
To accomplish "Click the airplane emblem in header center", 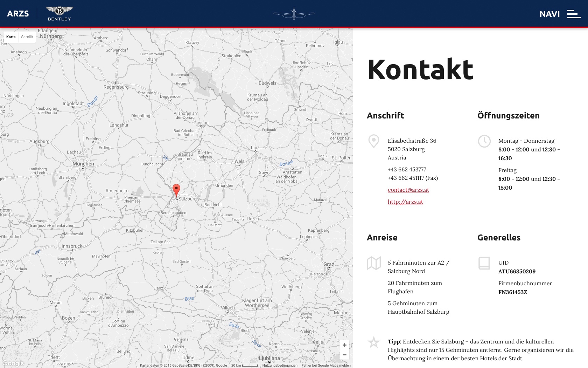I will tap(294, 14).
